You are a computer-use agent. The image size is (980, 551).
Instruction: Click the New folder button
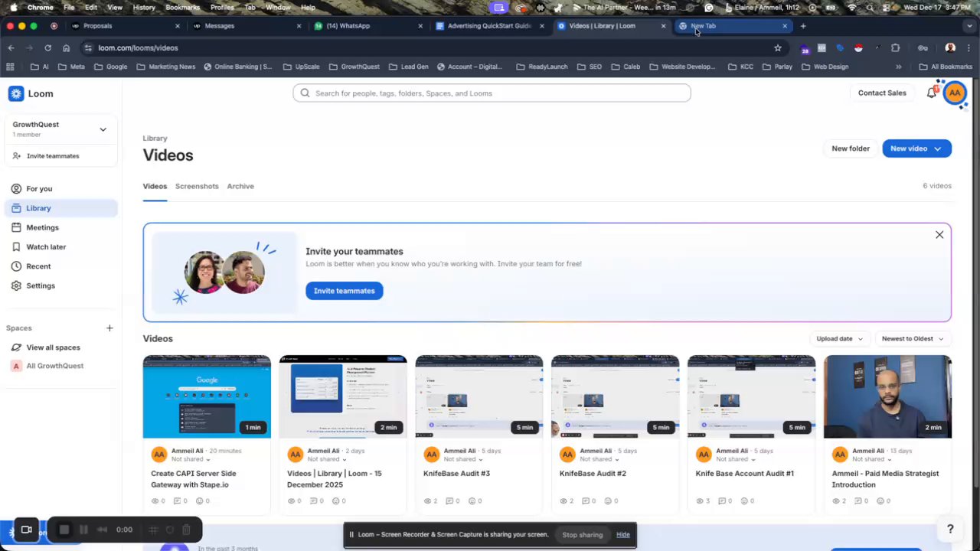[x=851, y=148]
